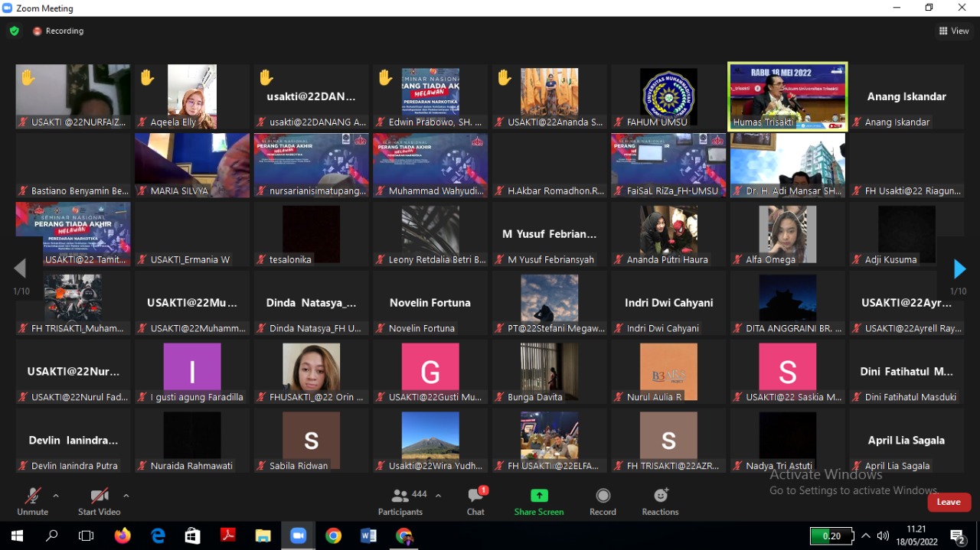Show hidden system tray icons
Image resolution: width=980 pixels, height=550 pixels.
(866, 535)
